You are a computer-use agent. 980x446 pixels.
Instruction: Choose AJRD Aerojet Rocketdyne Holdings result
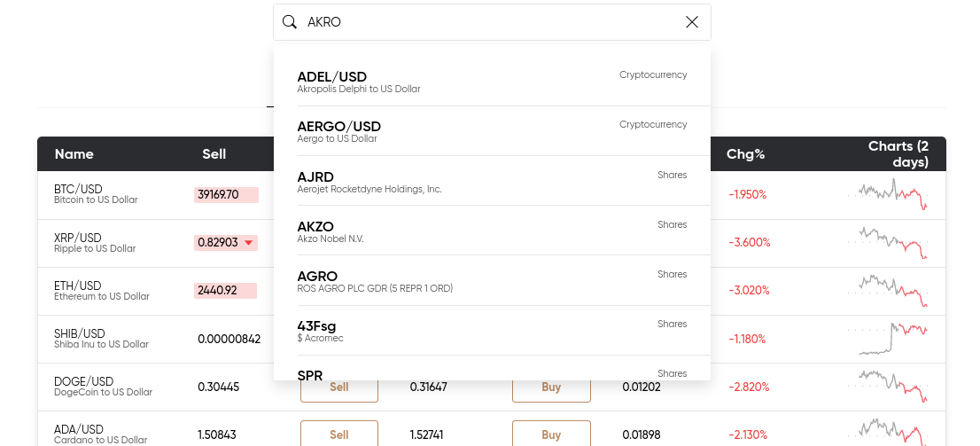[492, 181]
